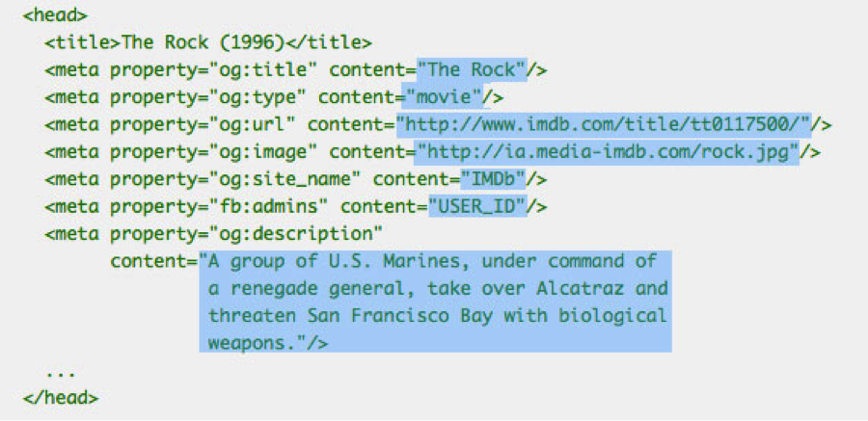Click description ending "weapons."
Image resolution: width=868 pixels, height=421 pixels.
[258, 343]
